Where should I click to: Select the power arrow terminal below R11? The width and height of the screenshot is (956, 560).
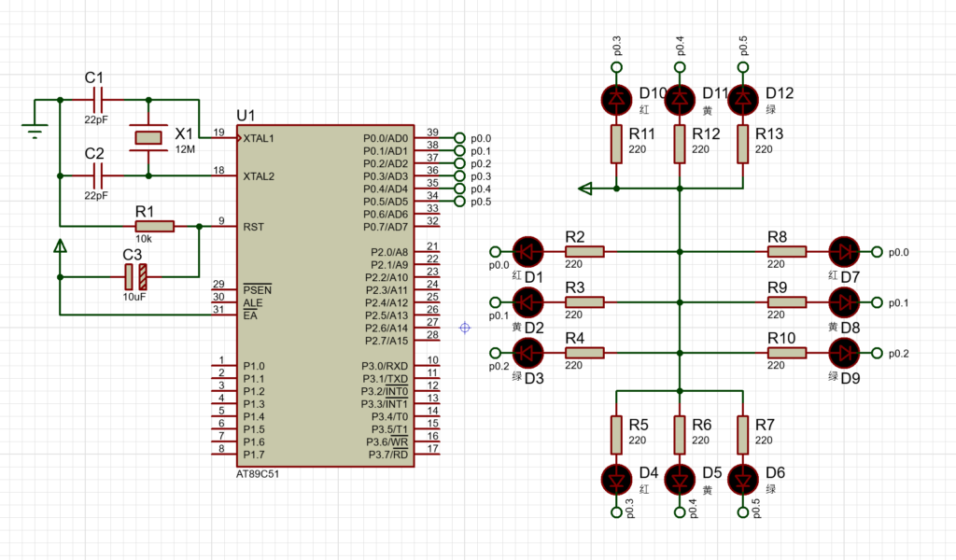click(x=586, y=189)
